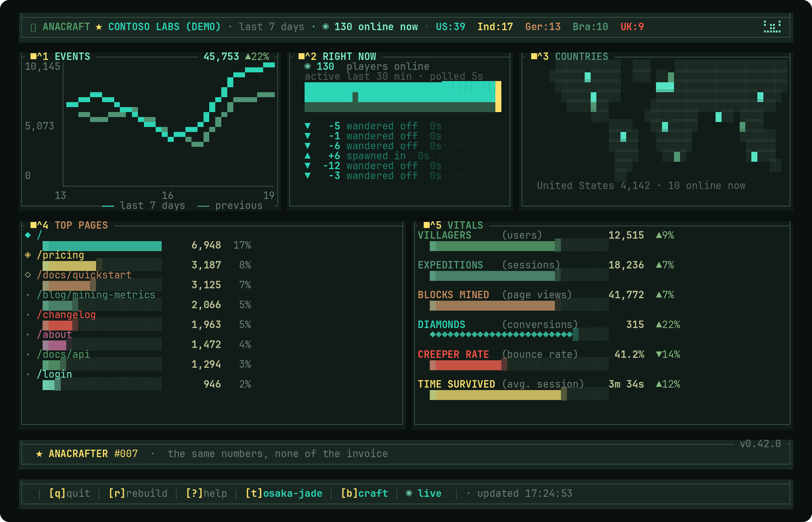Viewport: 812px width, 522px height.
Task: Open the /changelog page row
Action: point(138,320)
